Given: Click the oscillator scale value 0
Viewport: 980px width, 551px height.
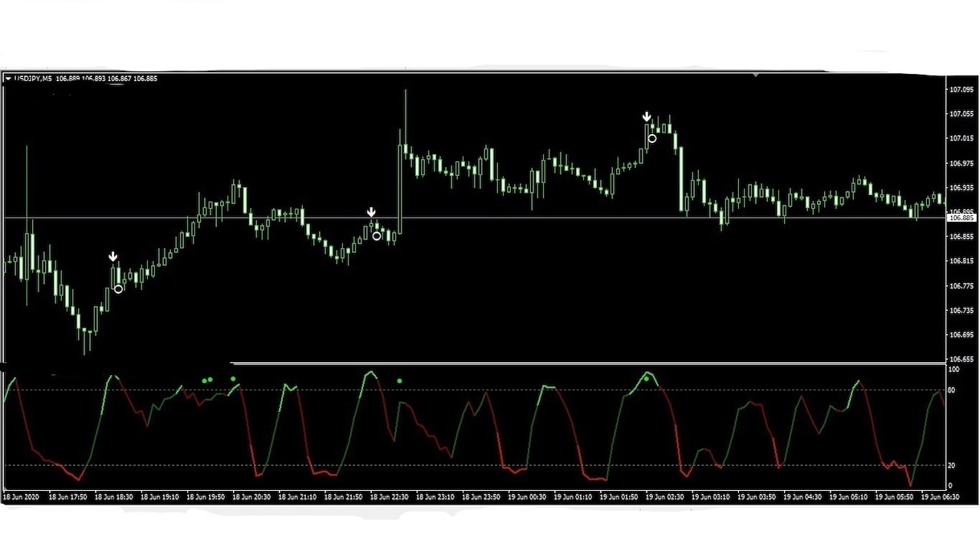Looking at the screenshot, I should (x=951, y=485).
